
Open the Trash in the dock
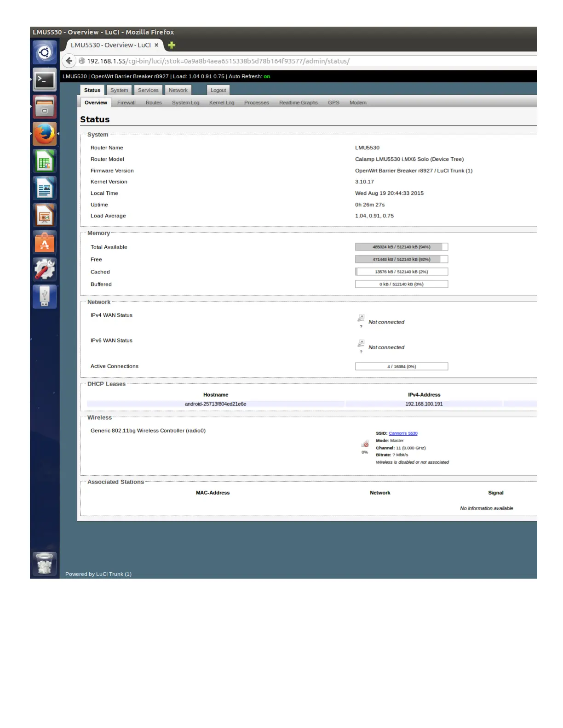(45, 564)
